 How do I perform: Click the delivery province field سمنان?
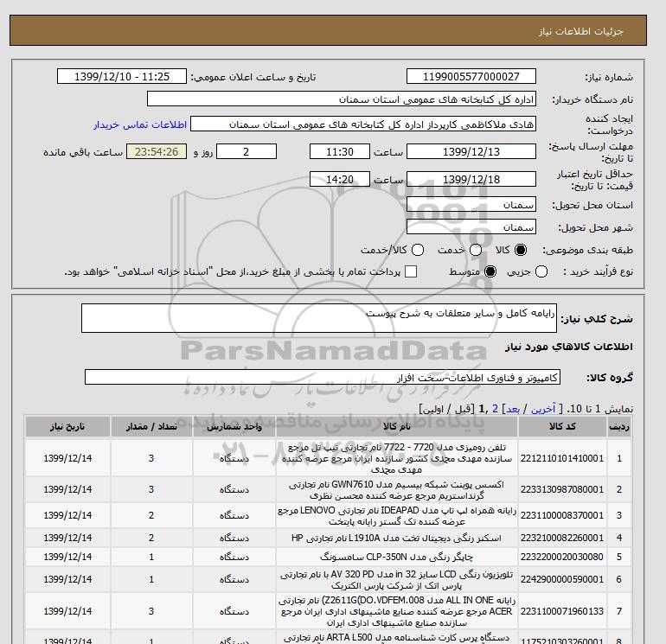471,205
